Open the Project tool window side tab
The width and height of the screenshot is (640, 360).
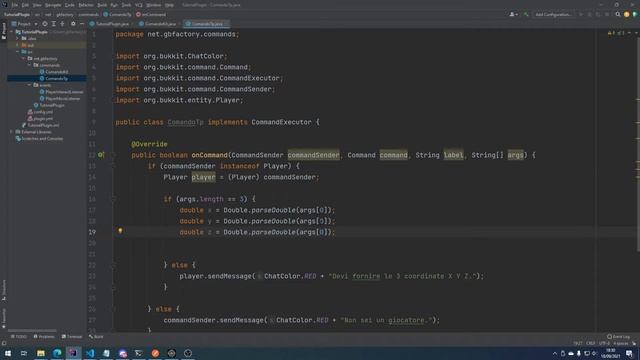pos(4,31)
